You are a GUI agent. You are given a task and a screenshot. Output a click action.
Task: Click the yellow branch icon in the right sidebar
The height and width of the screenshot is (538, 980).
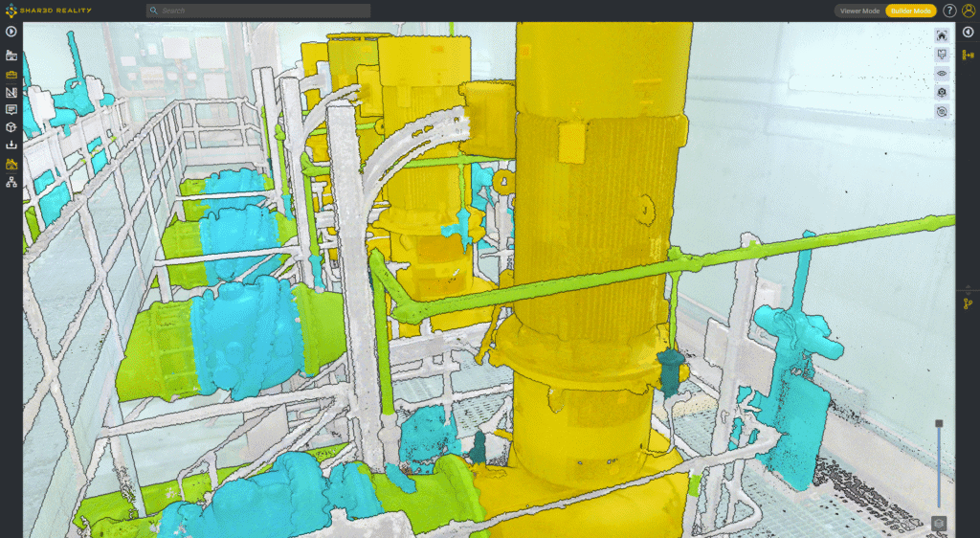tap(968, 303)
